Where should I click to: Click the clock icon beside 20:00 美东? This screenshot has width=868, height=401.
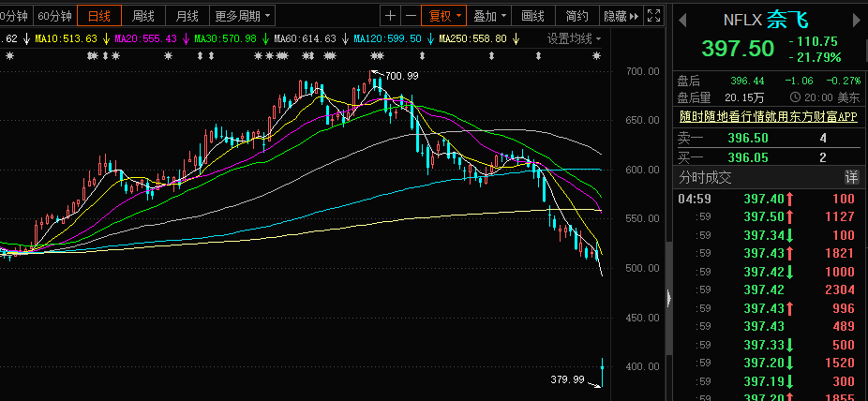click(x=795, y=97)
